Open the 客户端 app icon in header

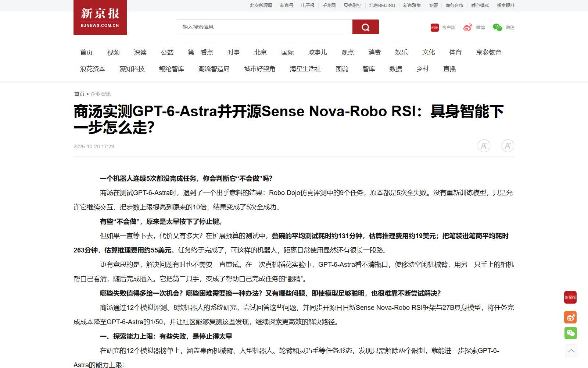tap(435, 28)
